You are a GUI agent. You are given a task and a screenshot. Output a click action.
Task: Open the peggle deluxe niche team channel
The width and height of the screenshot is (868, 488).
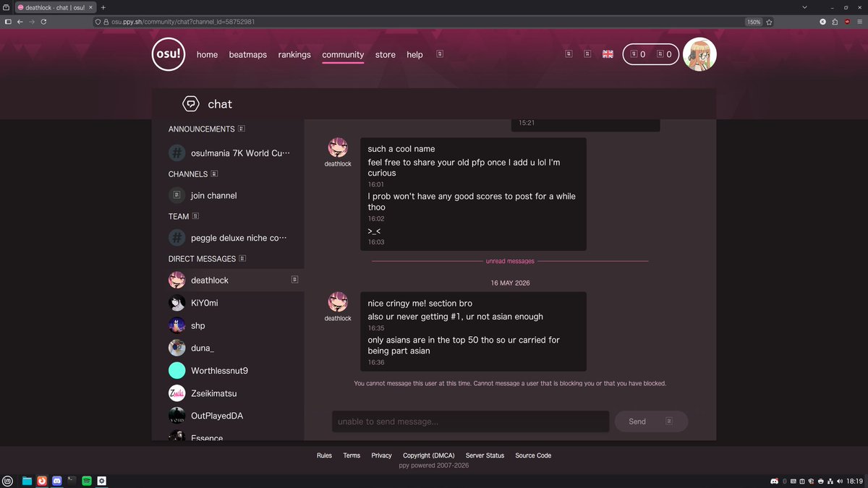pos(228,238)
